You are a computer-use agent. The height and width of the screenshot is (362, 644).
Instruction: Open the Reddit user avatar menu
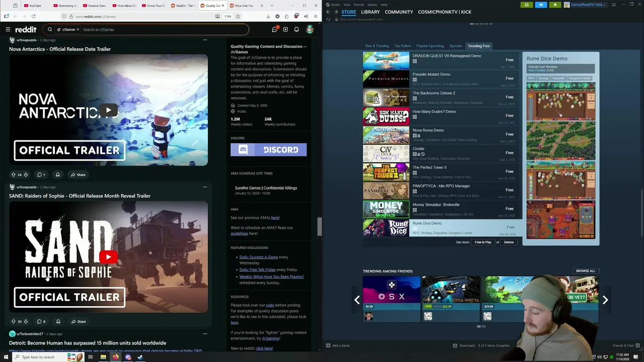(310, 30)
